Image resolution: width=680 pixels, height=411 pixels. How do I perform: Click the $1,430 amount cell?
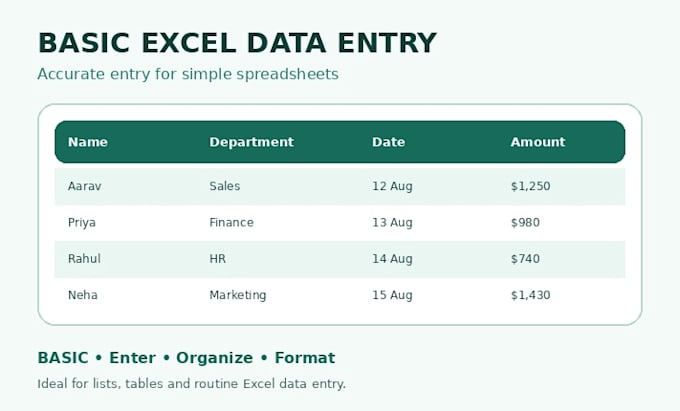pos(530,295)
